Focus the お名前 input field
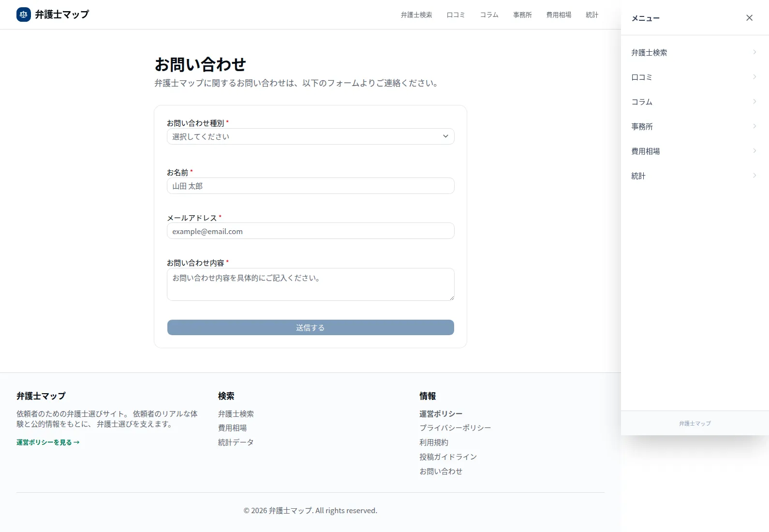This screenshot has height=532, width=769. pyautogui.click(x=311, y=186)
